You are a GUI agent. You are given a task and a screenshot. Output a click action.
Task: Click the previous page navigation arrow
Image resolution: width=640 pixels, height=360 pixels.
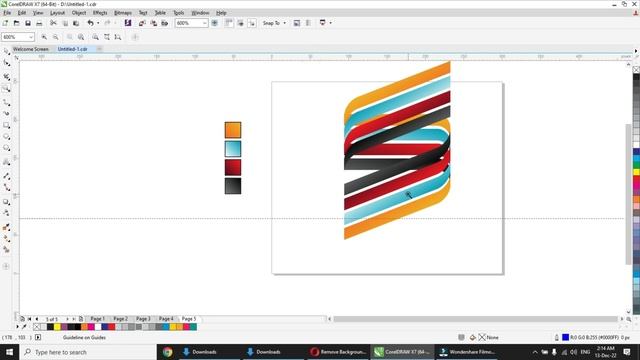(37, 319)
